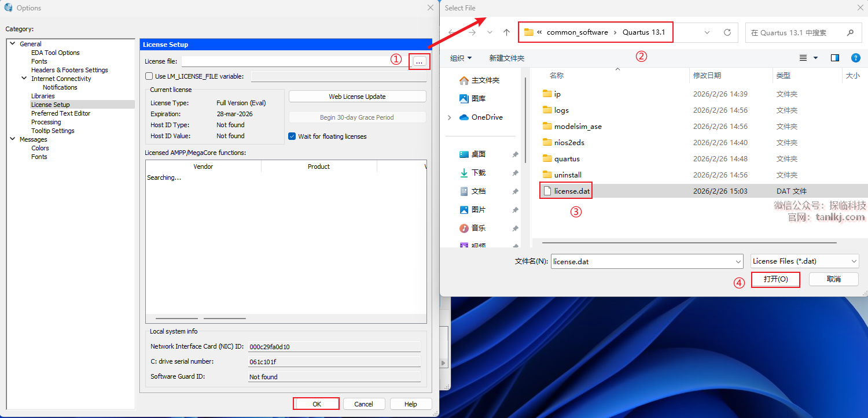This screenshot has height=418, width=868.
Task: Toggle the preview pane icon
Action: point(834,58)
